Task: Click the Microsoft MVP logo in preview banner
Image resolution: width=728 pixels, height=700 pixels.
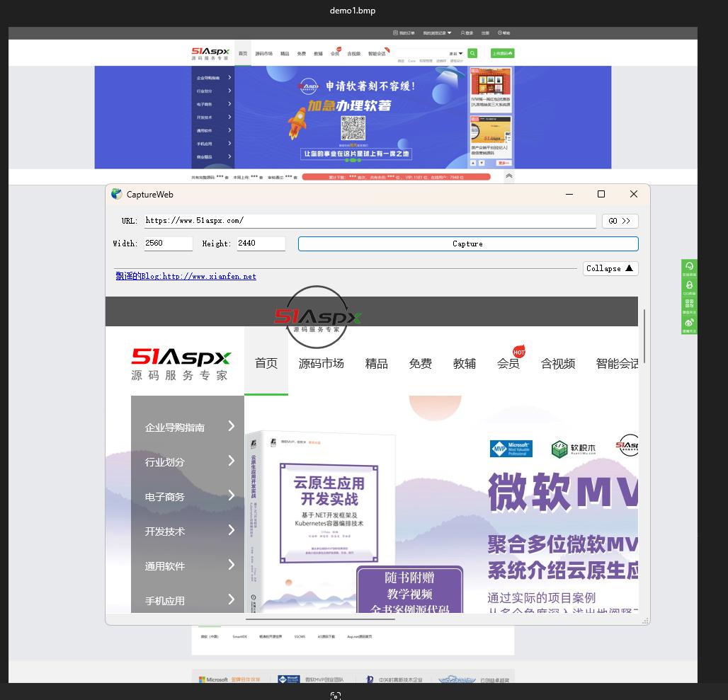Action: pos(511,449)
